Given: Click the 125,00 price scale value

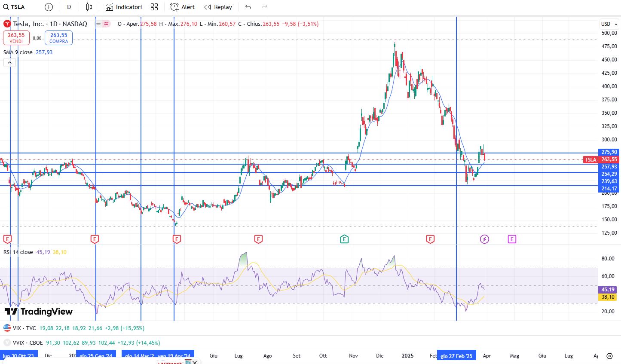Looking at the screenshot, I should (x=609, y=233).
